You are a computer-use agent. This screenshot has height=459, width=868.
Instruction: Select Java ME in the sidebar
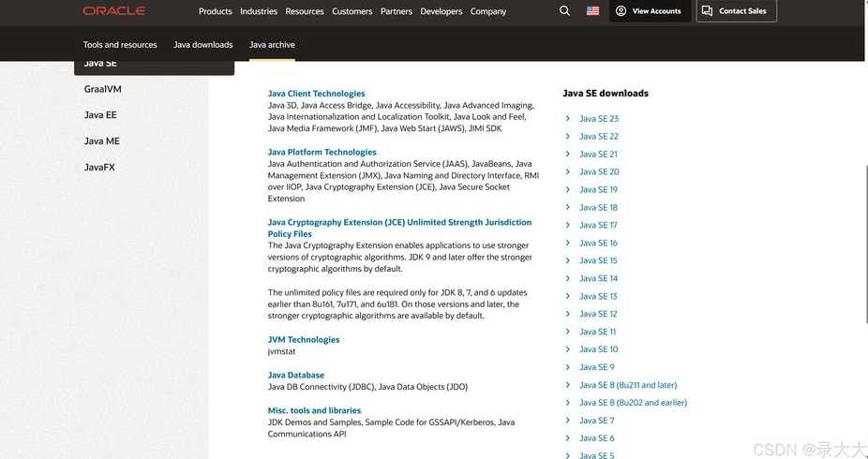[102, 141]
